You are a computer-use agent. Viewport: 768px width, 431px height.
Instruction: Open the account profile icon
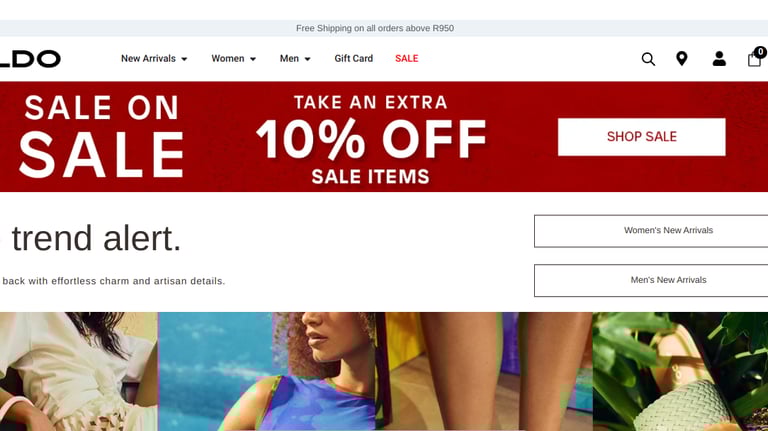(719, 59)
